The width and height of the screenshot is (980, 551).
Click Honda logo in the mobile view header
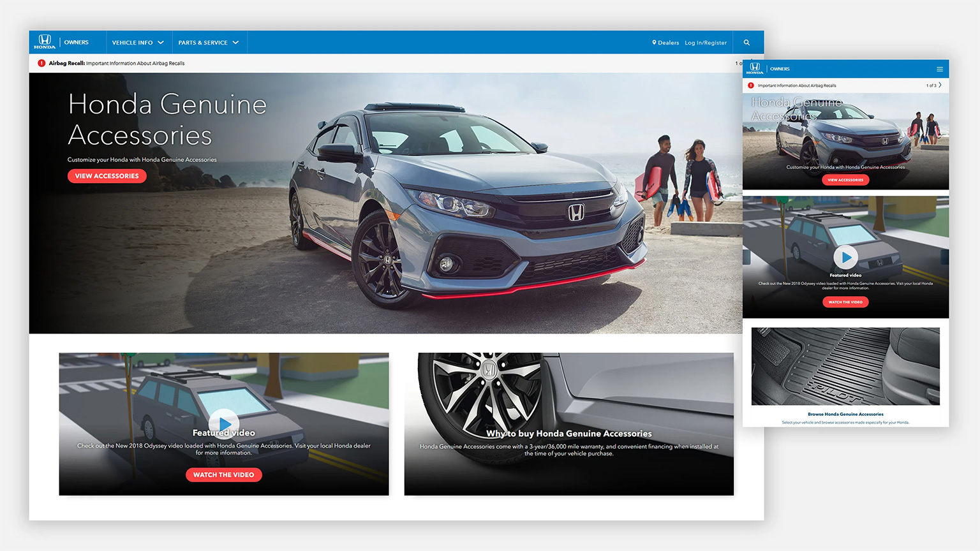click(x=755, y=68)
